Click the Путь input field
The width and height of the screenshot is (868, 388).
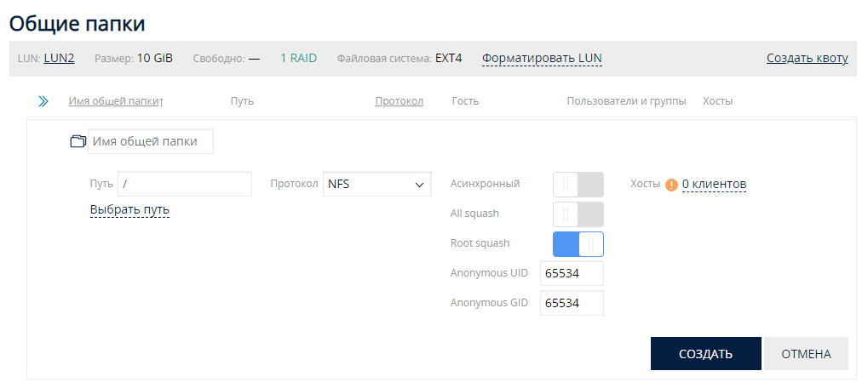[185, 184]
